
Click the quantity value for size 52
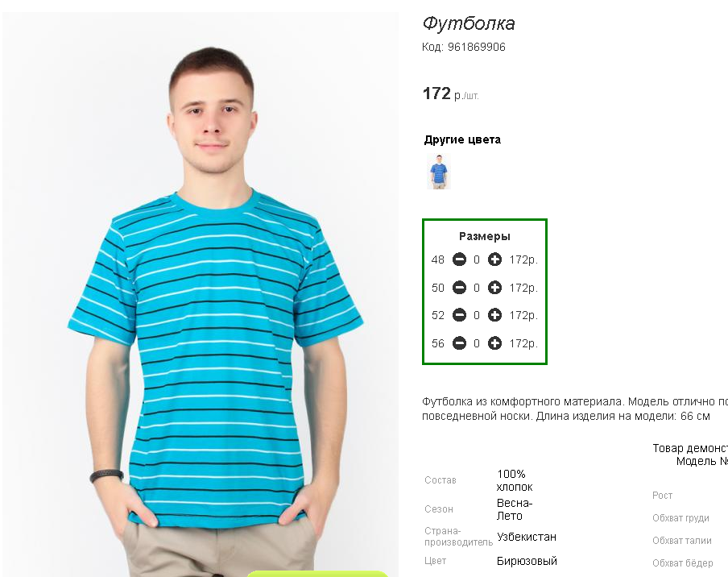tap(477, 315)
